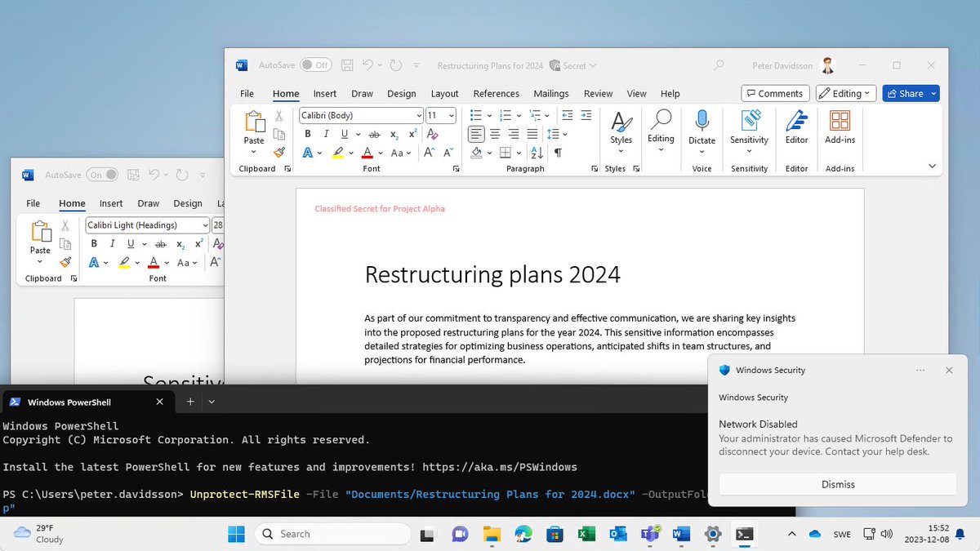980x551 pixels.
Task: Toggle Bold in back Word window
Action: coord(94,243)
